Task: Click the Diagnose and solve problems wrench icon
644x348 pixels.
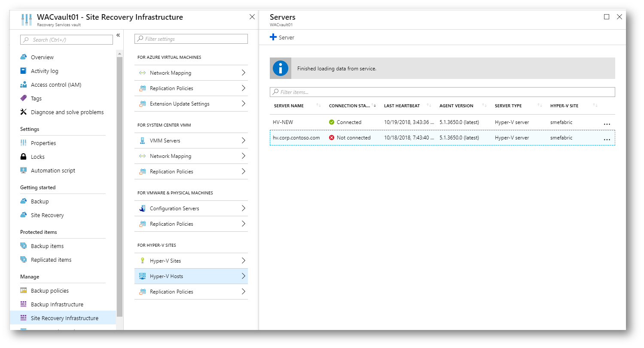Action: coord(24,112)
